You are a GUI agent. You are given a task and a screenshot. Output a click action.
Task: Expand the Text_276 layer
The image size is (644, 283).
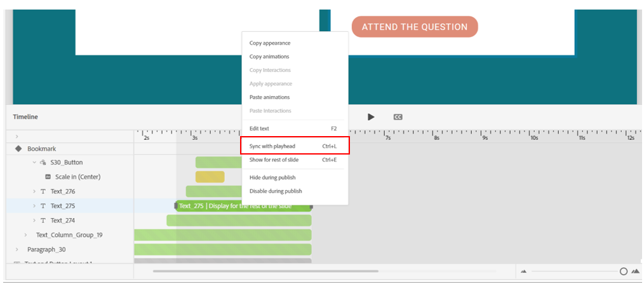coord(34,191)
